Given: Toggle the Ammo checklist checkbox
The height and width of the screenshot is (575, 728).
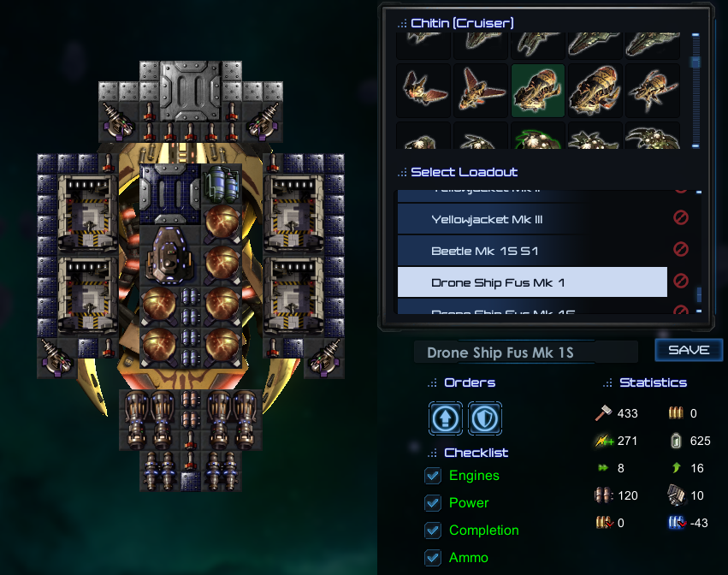Looking at the screenshot, I should click(x=433, y=557).
